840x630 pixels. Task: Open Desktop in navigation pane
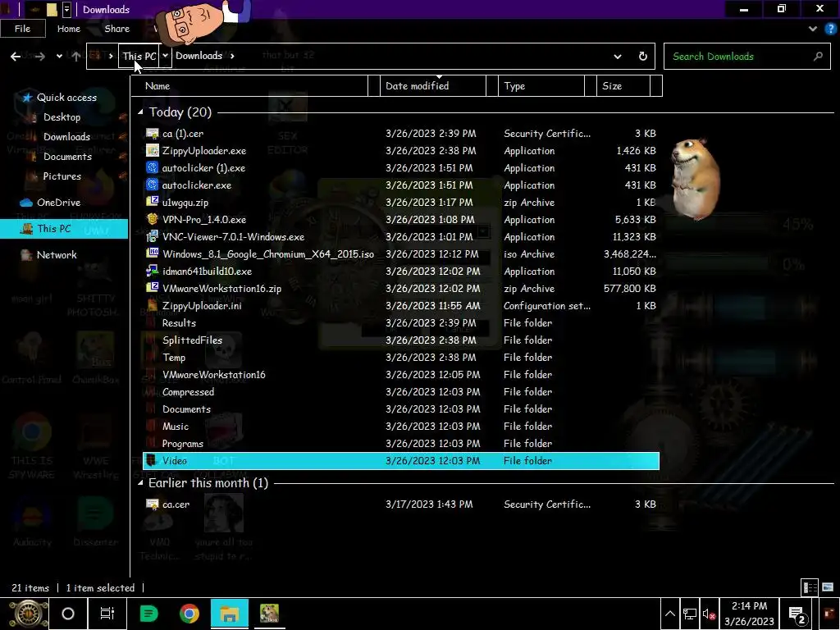coord(62,117)
